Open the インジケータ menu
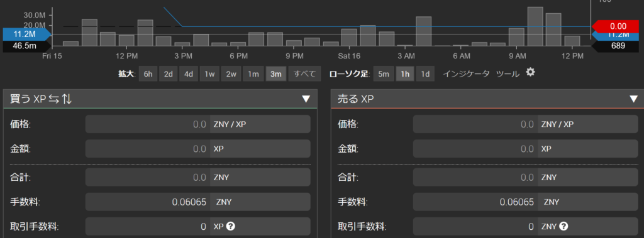Image resolution: width=644 pixels, height=238 pixels. 466,74
